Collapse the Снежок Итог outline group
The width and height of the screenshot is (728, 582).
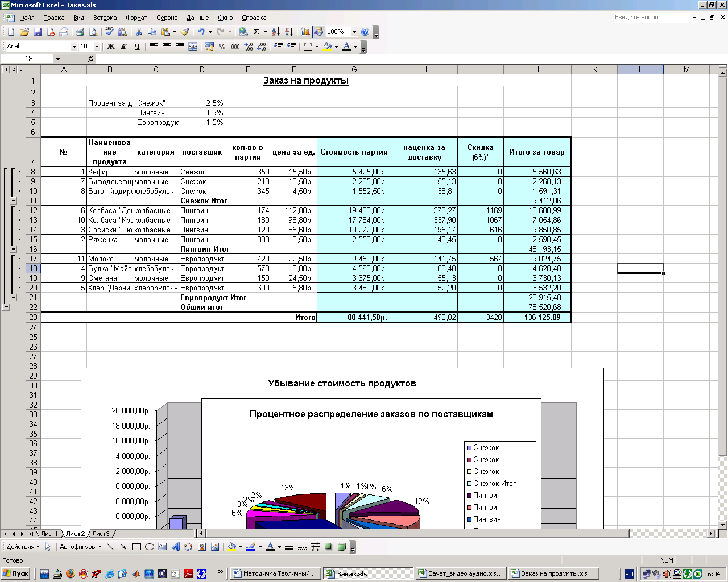point(14,201)
